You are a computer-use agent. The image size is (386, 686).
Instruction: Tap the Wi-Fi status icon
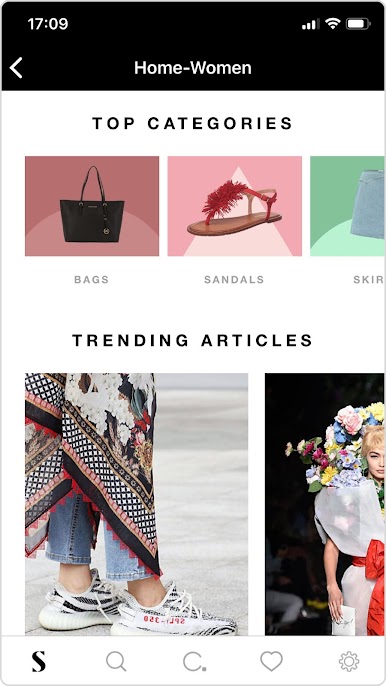[x=333, y=24]
